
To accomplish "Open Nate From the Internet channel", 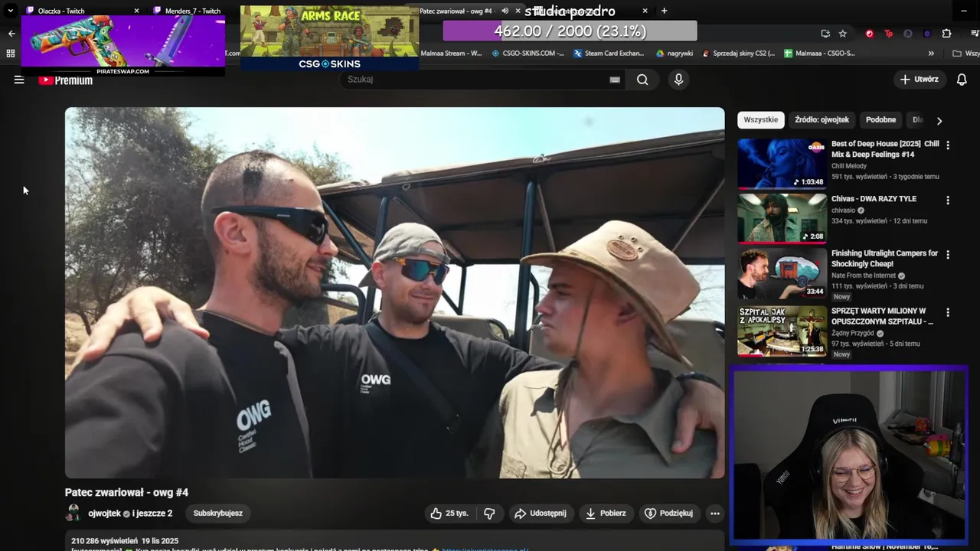I will 864,275.
